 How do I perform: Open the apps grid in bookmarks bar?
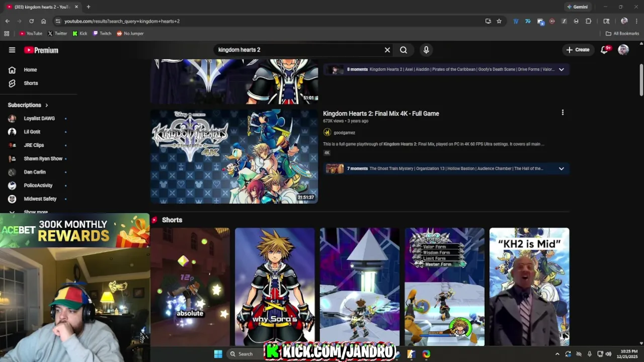(x=7, y=34)
